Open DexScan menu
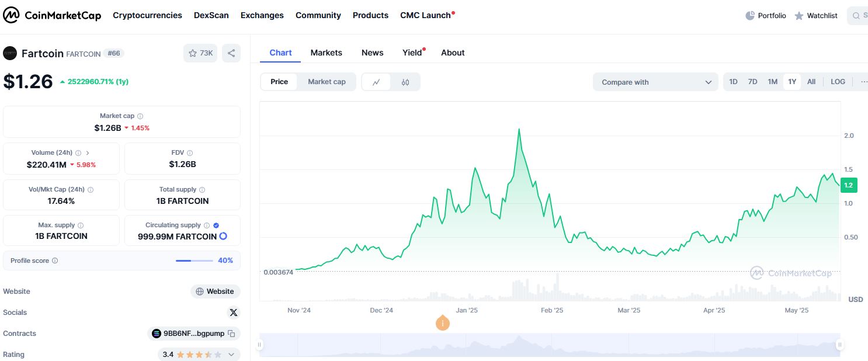The image size is (868, 361). click(211, 15)
